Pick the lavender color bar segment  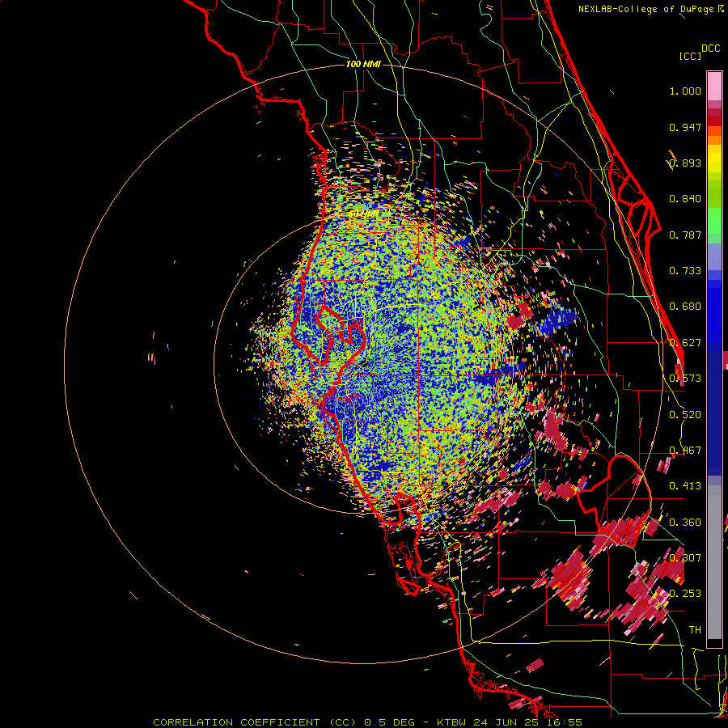click(714, 256)
